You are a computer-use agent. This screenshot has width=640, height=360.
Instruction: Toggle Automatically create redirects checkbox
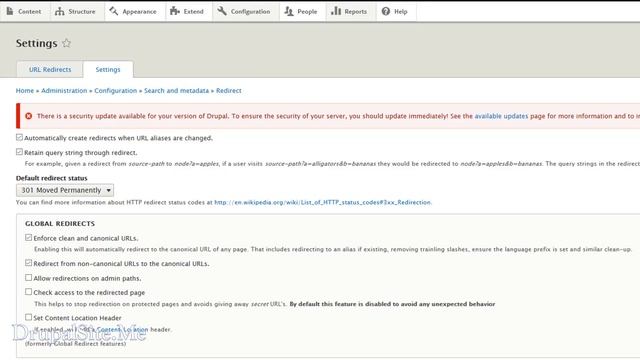pyautogui.click(x=19, y=138)
